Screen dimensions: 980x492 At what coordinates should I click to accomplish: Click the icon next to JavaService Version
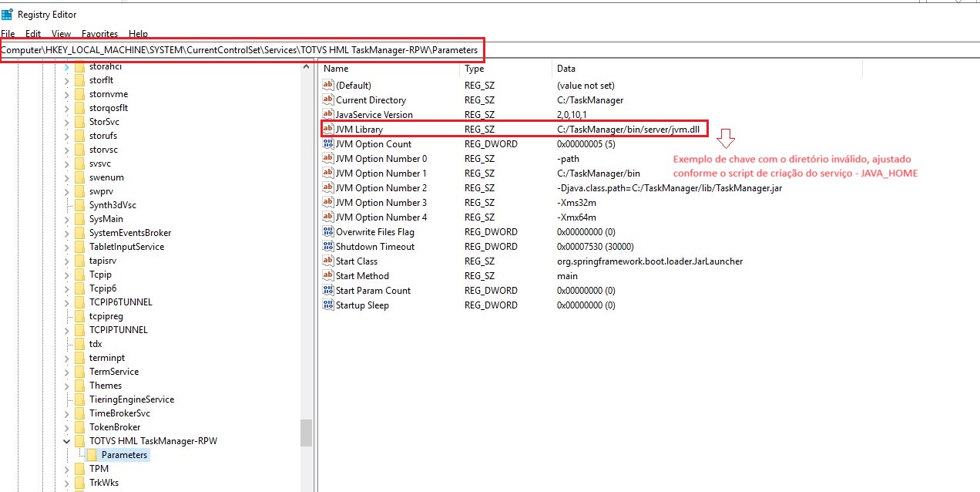(328, 115)
